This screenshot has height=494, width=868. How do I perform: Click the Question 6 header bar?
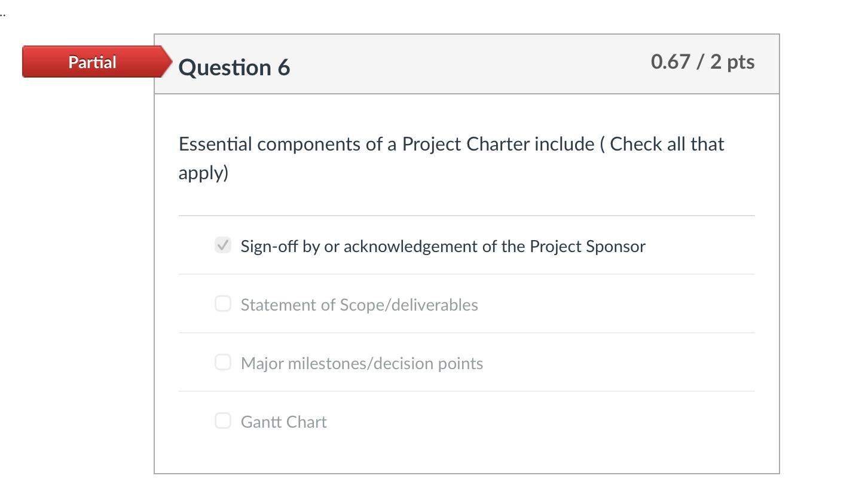(466, 63)
